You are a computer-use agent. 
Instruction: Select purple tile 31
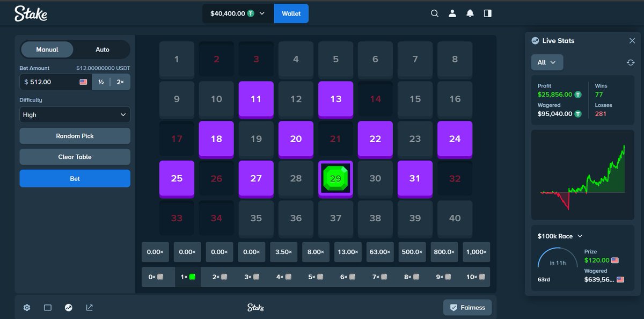[x=415, y=179]
